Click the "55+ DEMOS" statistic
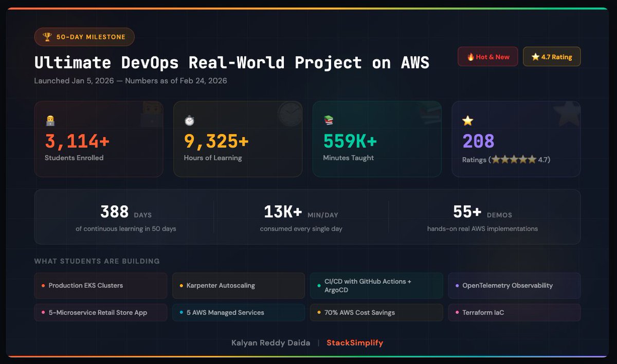Screen dimensions: 617x364 pos(482,212)
